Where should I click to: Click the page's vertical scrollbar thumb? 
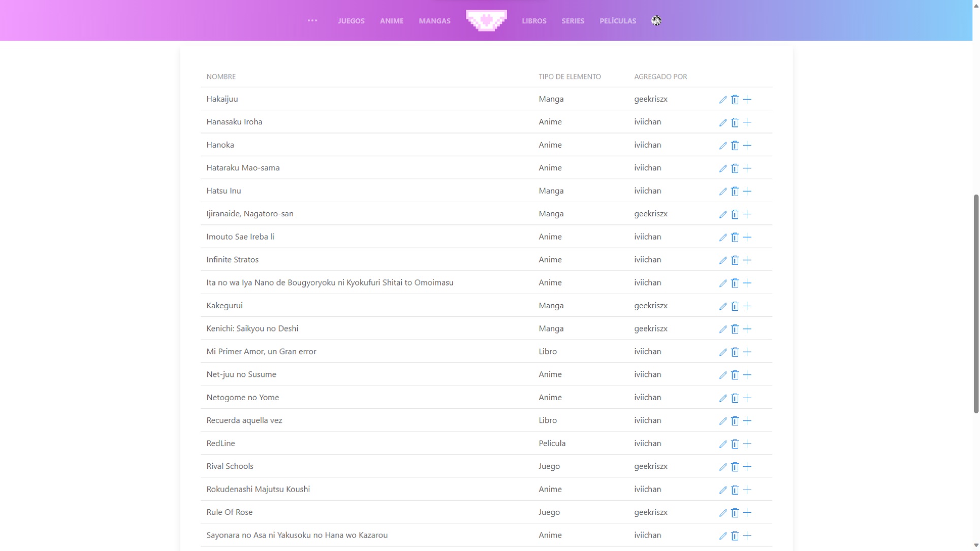click(975, 304)
